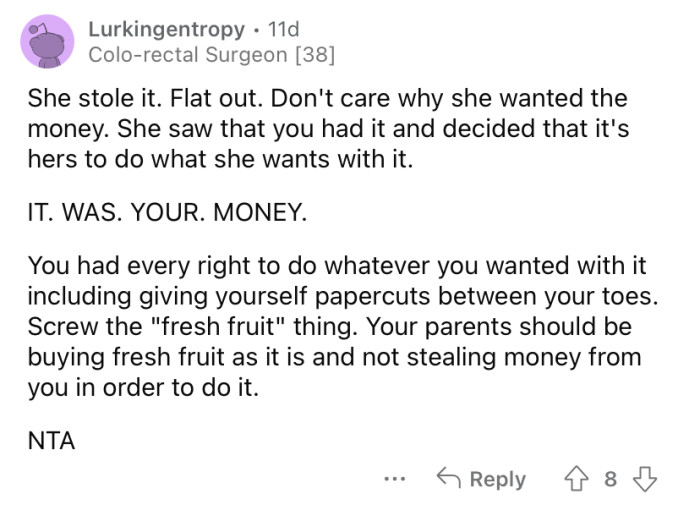Click the Reply button label
700x505 pixels.
pyautogui.click(x=497, y=479)
